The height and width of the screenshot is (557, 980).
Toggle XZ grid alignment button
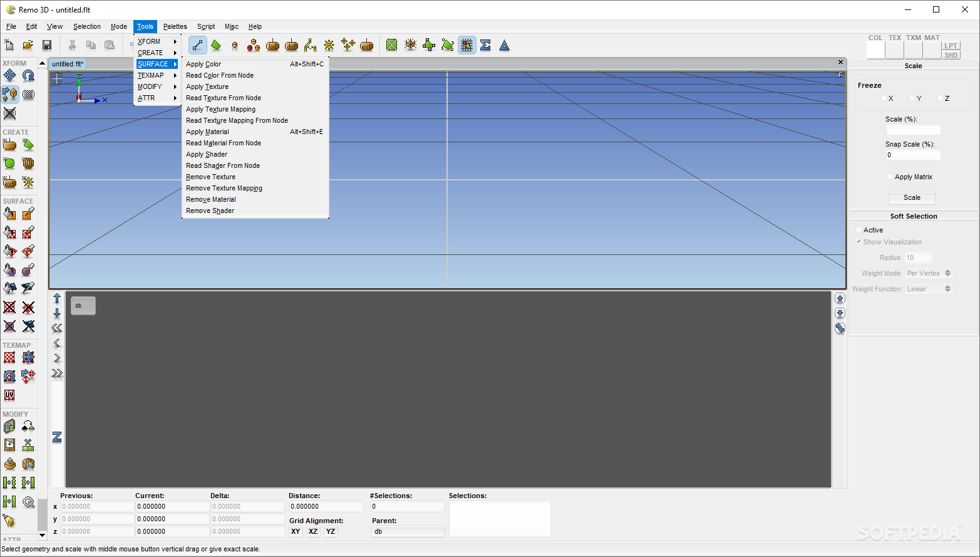tap(313, 531)
